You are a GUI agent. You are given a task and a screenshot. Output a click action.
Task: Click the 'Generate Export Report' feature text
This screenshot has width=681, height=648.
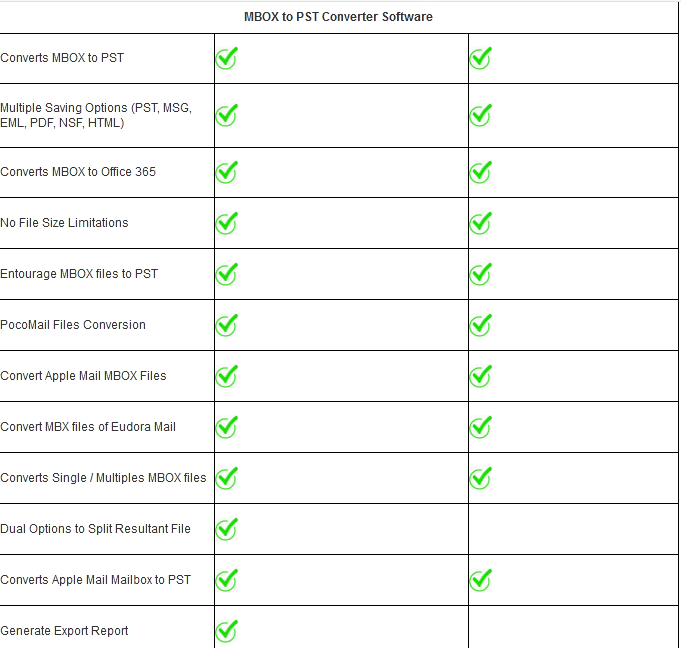64,631
